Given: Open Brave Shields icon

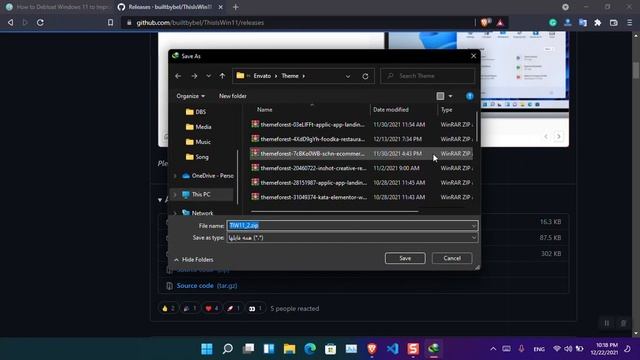Looking at the screenshot, I should pos(485,22).
